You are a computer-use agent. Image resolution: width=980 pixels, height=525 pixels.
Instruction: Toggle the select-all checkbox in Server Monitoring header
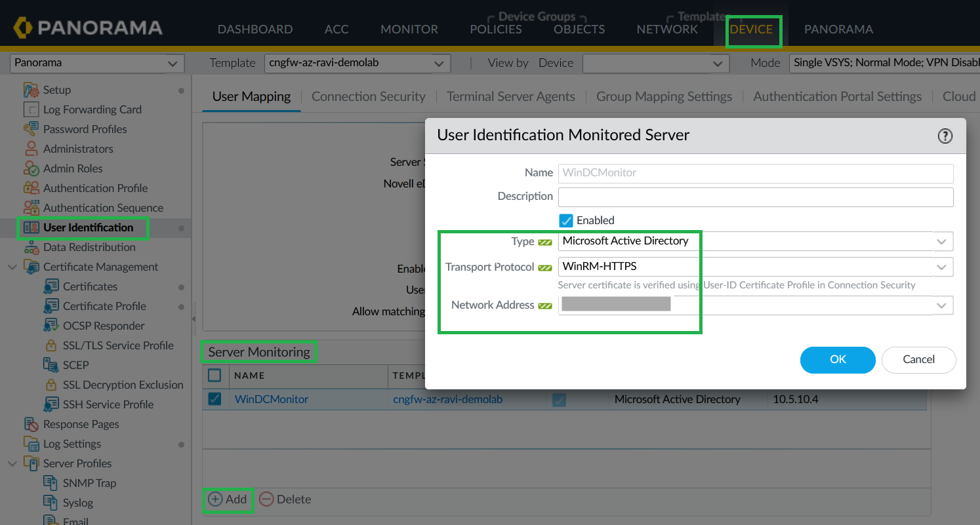[214, 376]
